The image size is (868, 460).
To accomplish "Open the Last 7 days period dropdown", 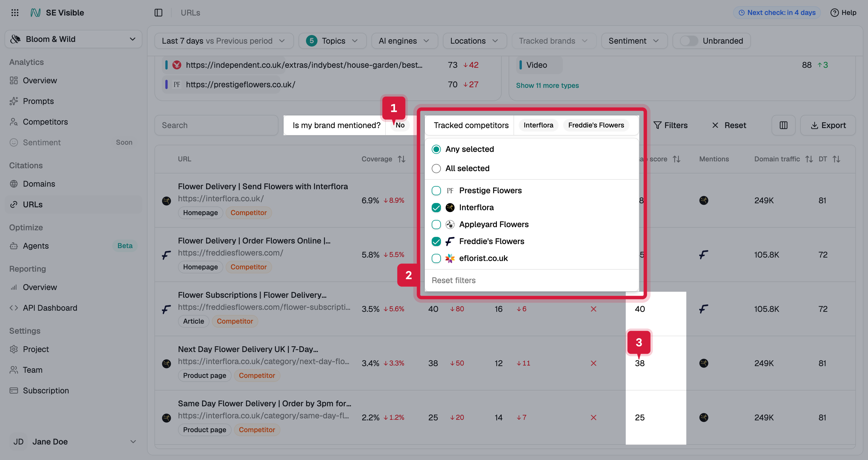I will 224,41.
